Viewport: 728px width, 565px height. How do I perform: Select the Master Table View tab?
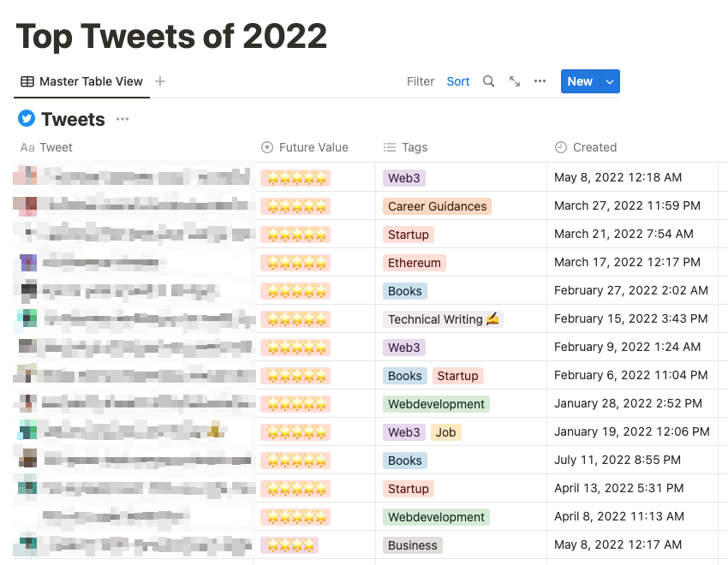click(81, 81)
